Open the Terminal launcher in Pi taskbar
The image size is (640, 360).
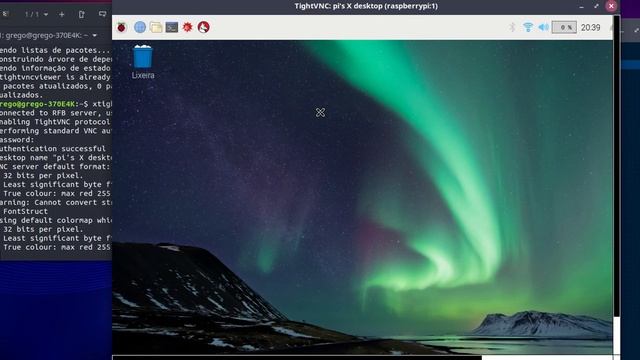tap(171, 27)
